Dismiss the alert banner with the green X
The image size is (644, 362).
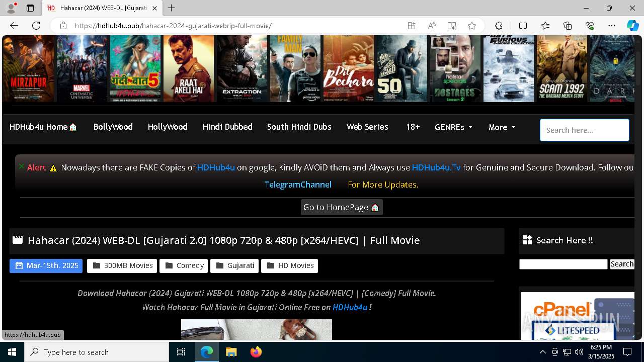(x=22, y=166)
